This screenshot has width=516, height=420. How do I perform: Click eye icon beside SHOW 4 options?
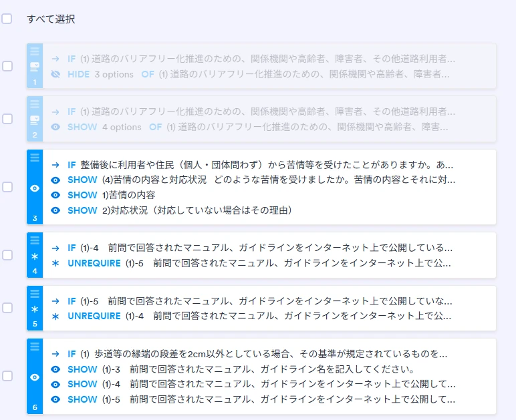pyautogui.click(x=55, y=127)
